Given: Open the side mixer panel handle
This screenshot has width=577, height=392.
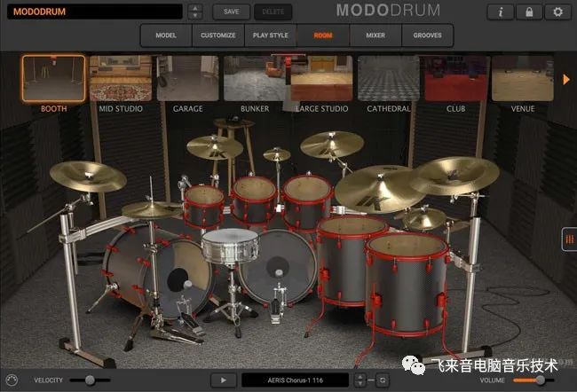Looking at the screenshot, I should [569, 239].
